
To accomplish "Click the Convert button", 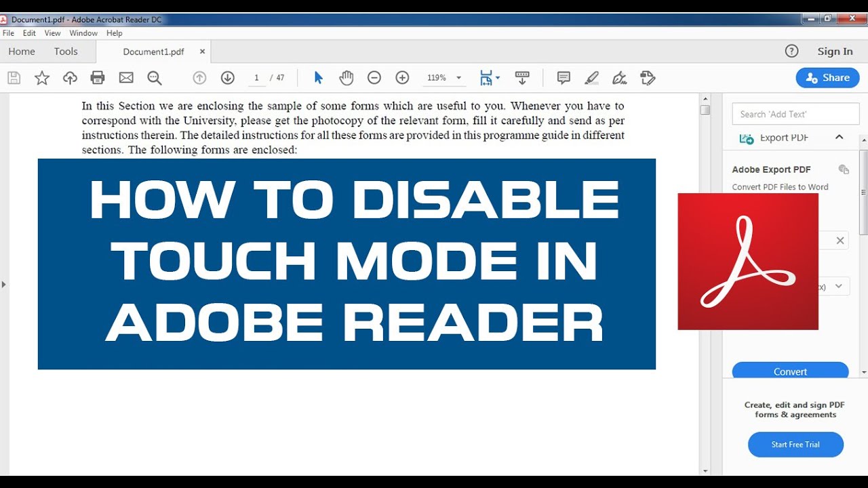I will pyautogui.click(x=790, y=371).
